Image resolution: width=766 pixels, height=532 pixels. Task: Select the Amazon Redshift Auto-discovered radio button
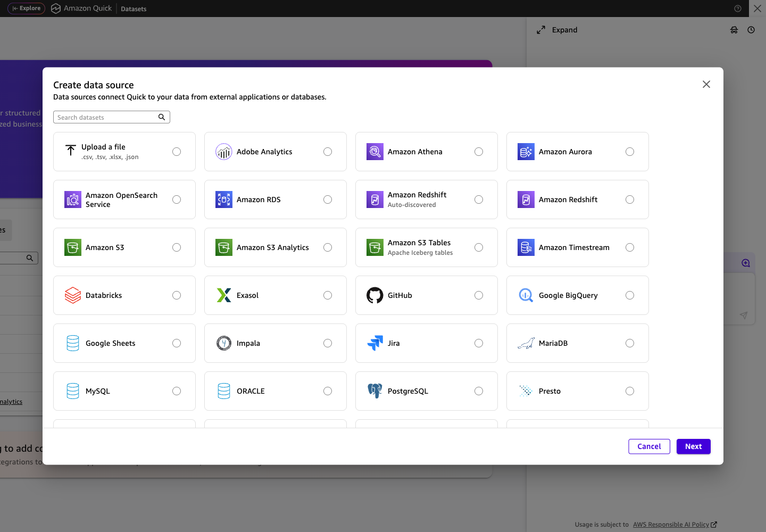pyautogui.click(x=479, y=199)
